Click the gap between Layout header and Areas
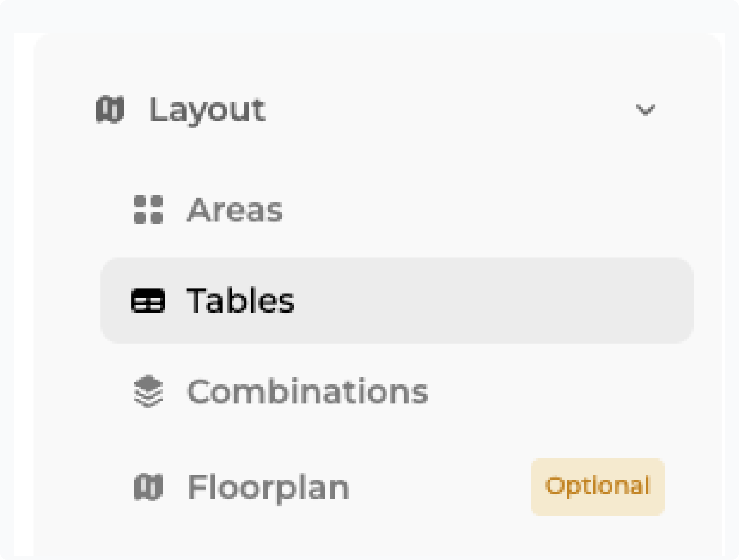The image size is (739, 560). pos(373,159)
